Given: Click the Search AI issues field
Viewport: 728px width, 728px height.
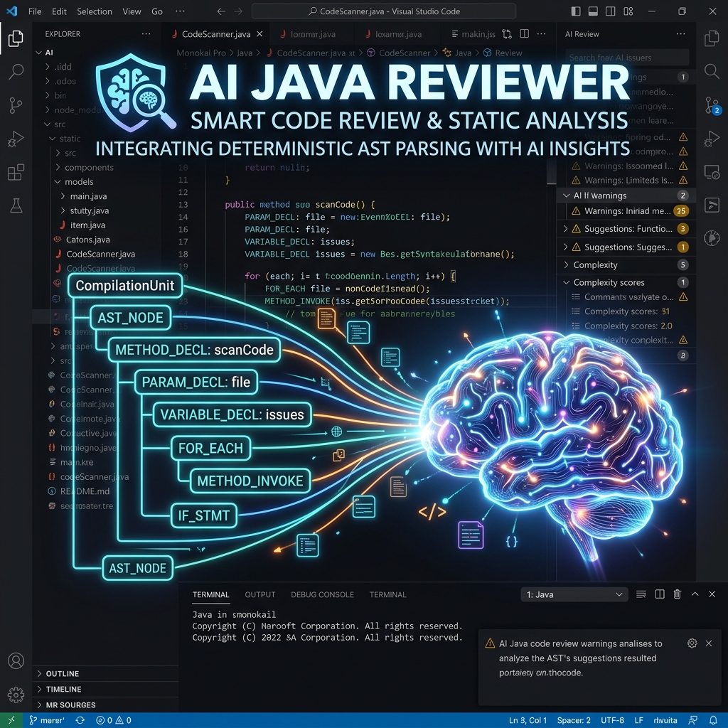Looking at the screenshot, I should click(x=627, y=58).
